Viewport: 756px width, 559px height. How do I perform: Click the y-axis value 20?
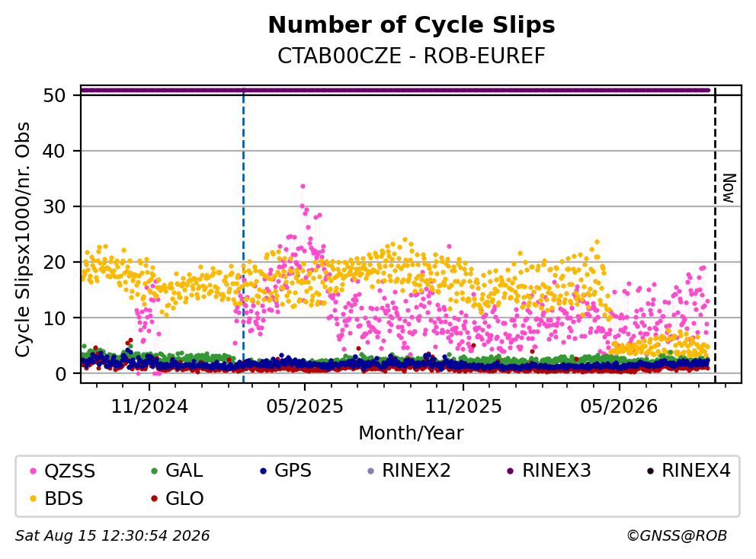(x=54, y=263)
